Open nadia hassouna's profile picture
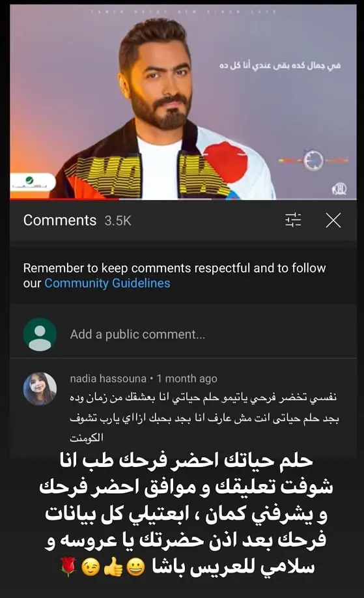364x598 pixels. click(40, 389)
